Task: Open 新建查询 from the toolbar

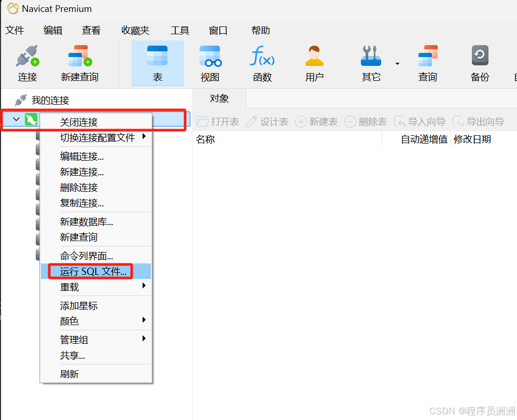Action: (79, 63)
